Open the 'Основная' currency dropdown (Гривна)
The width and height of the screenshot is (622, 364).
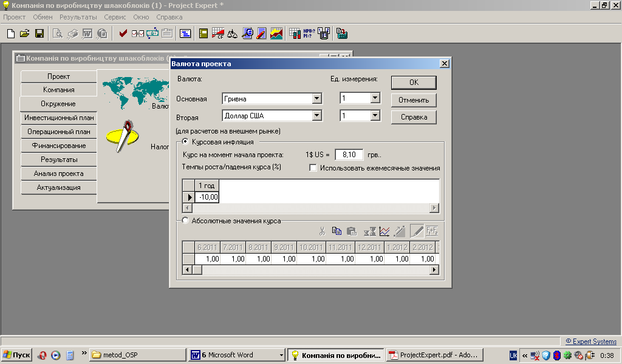point(316,99)
